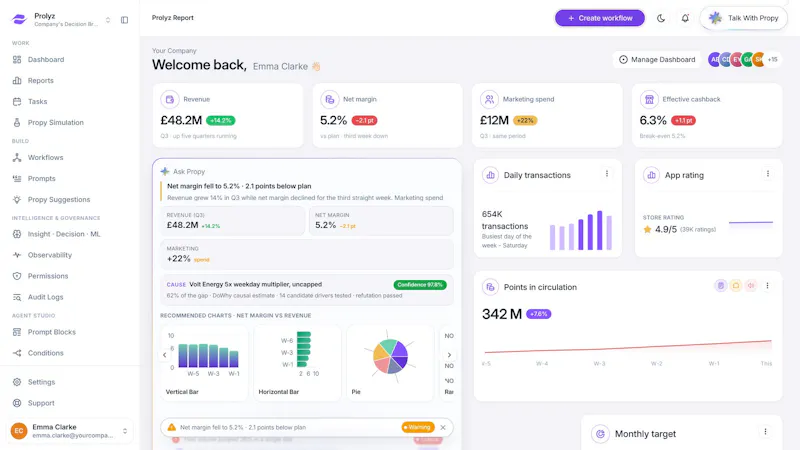Click the Prolyz logo icon
Screen dimensions: 800x450
click(19, 19)
